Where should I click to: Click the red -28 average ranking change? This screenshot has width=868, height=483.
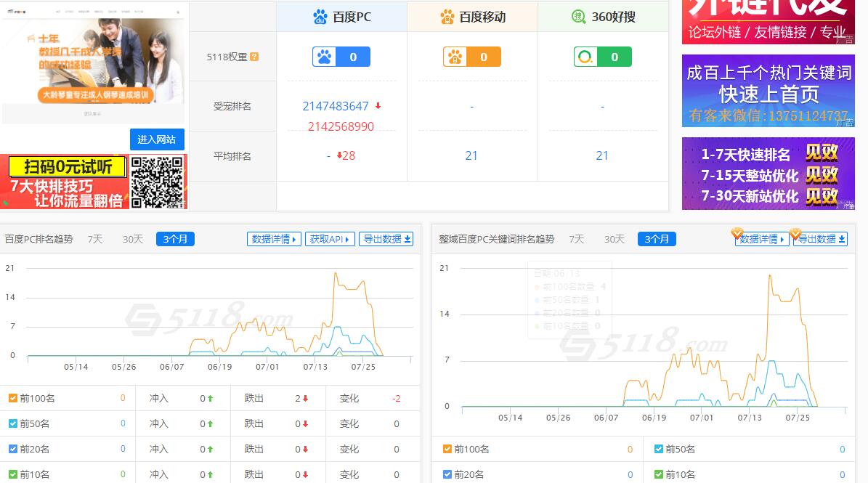coord(346,156)
